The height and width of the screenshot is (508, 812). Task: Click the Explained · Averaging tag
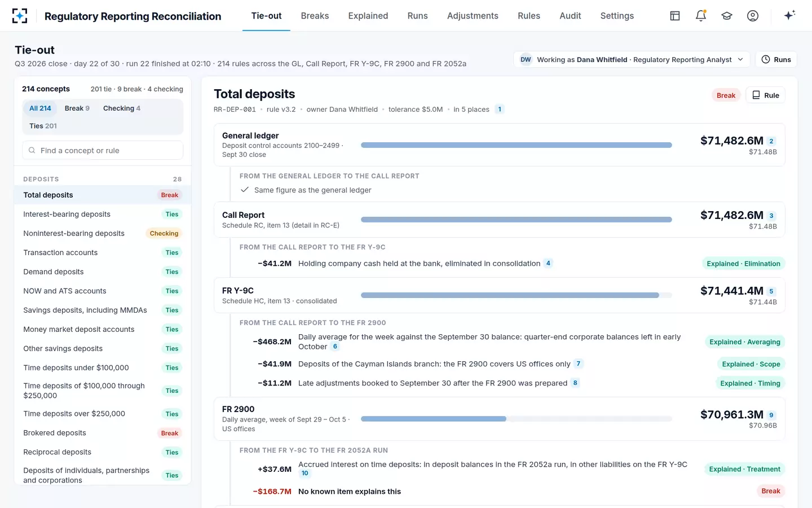744,342
